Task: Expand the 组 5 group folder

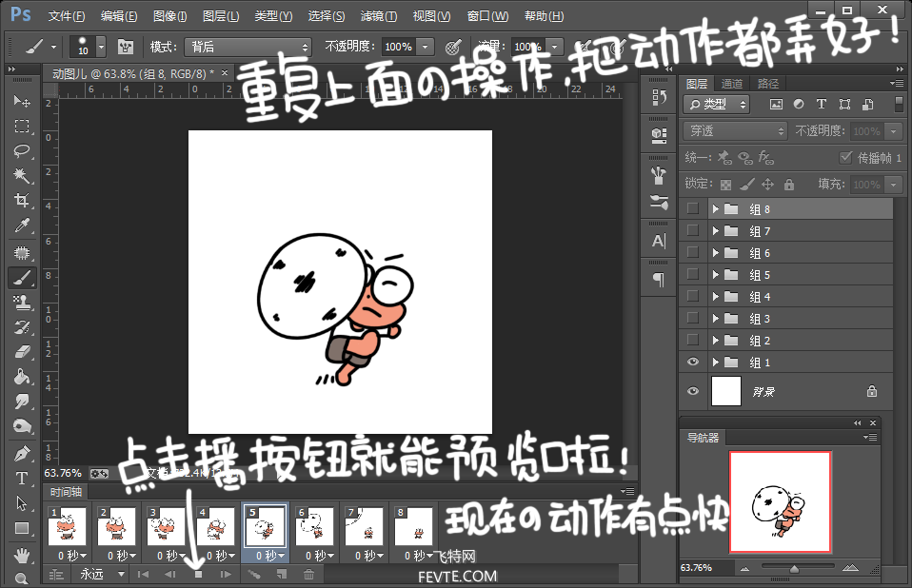Action: (716, 274)
